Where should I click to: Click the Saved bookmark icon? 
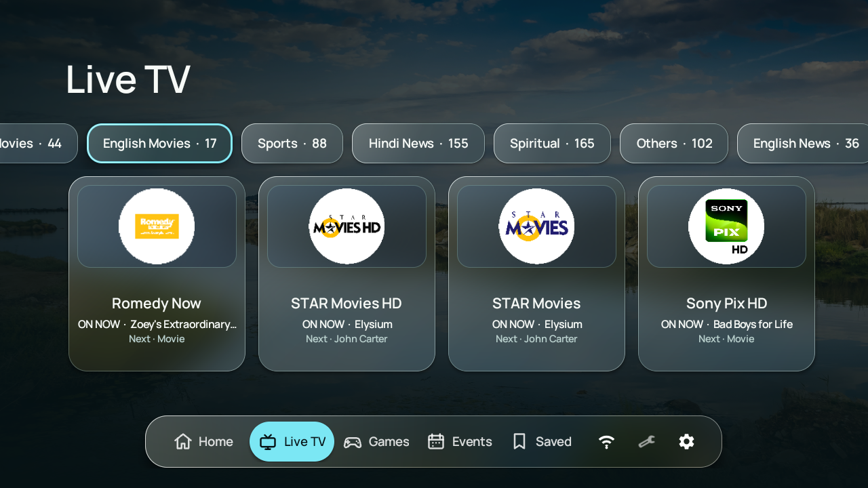[x=519, y=442]
